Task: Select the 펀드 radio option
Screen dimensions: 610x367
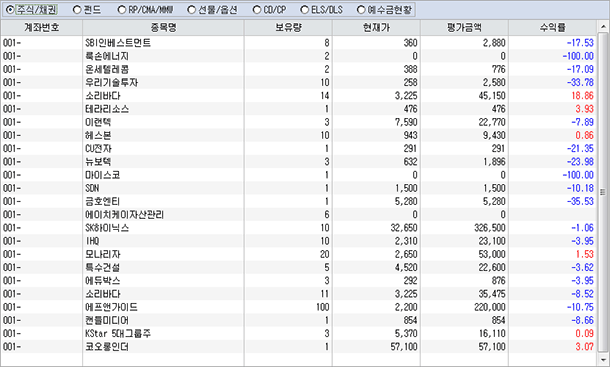Action: [x=77, y=10]
